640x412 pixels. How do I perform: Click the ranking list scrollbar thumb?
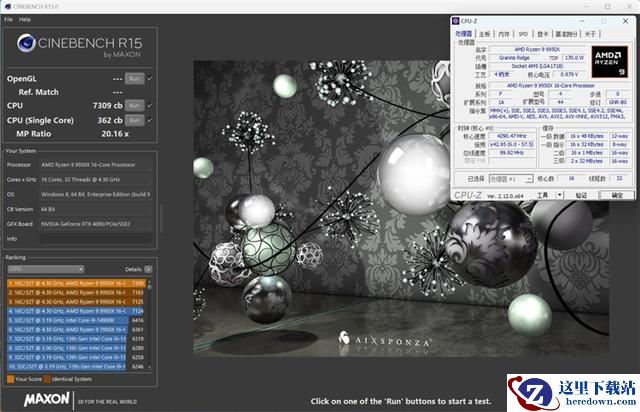coord(149,287)
